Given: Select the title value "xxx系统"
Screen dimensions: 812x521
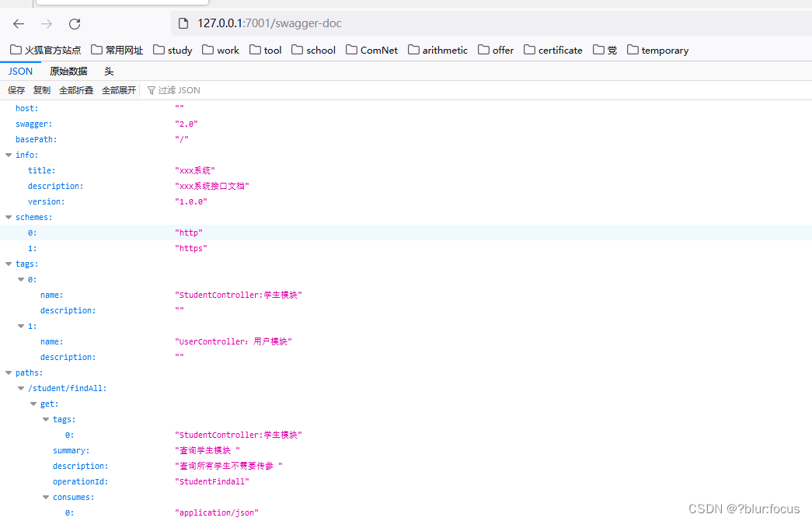Looking at the screenshot, I should [x=195, y=170].
